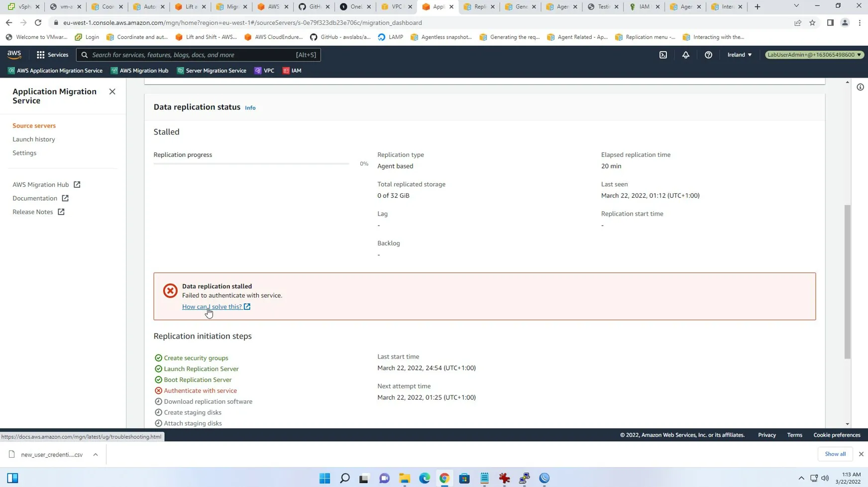Click the browser back arrow
Image resolution: width=868 pixels, height=487 pixels.
point(9,22)
